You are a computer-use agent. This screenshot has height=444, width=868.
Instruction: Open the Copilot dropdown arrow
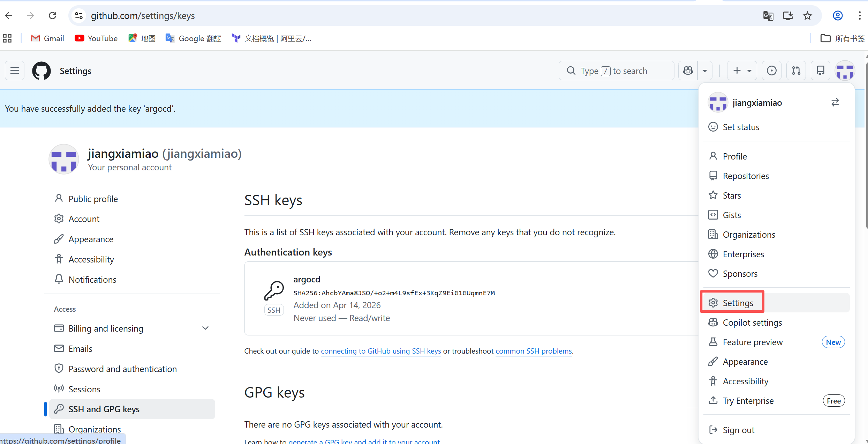tap(705, 71)
